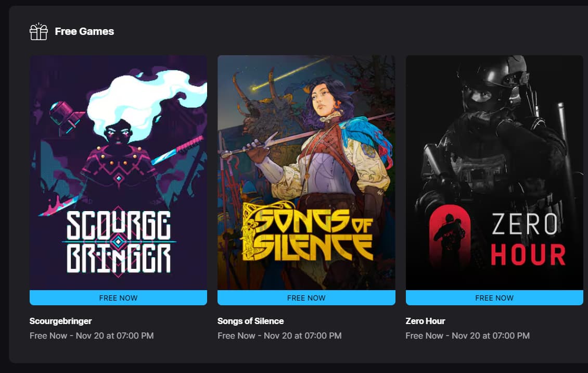The width and height of the screenshot is (588, 373).
Task: Click the Zero Hour free-until date text
Action: (x=468, y=335)
